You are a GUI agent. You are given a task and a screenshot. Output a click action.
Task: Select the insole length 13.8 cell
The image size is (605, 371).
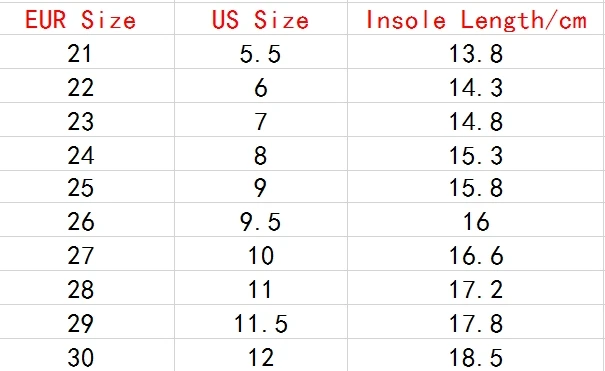pyautogui.click(x=476, y=52)
